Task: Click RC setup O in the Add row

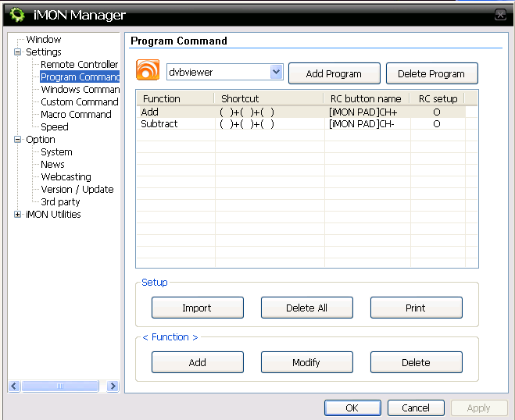Action: pos(437,112)
